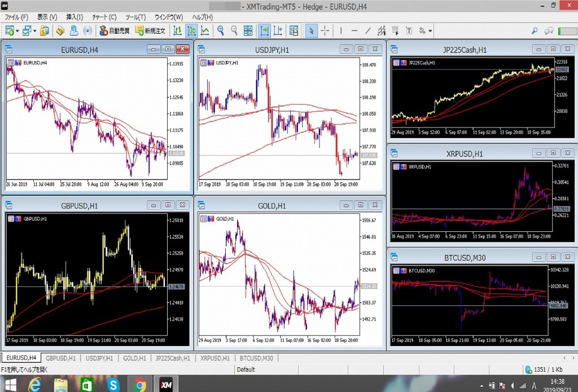Screen dimensions: 578x392
Task: Click the 新規注文 new order button
Action: coord(150,30)
